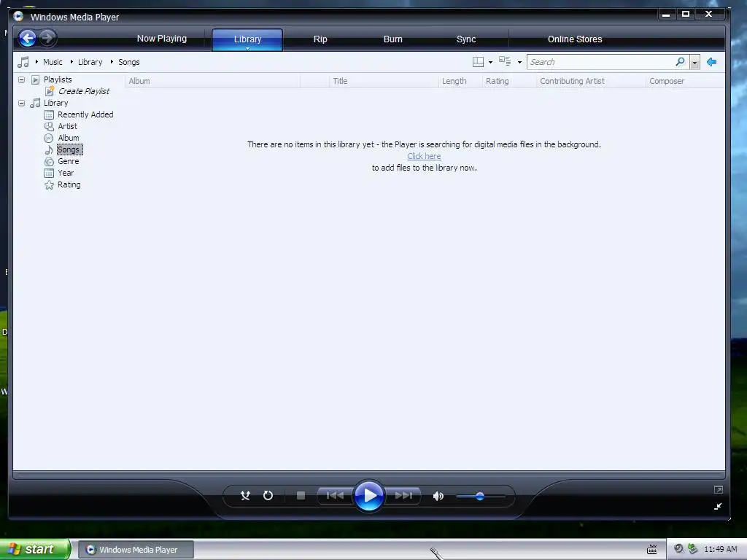The image size is (747, 560).
Task: Go back using the Back arrow button
Action: pyautogui.click(x=28, y=38)
